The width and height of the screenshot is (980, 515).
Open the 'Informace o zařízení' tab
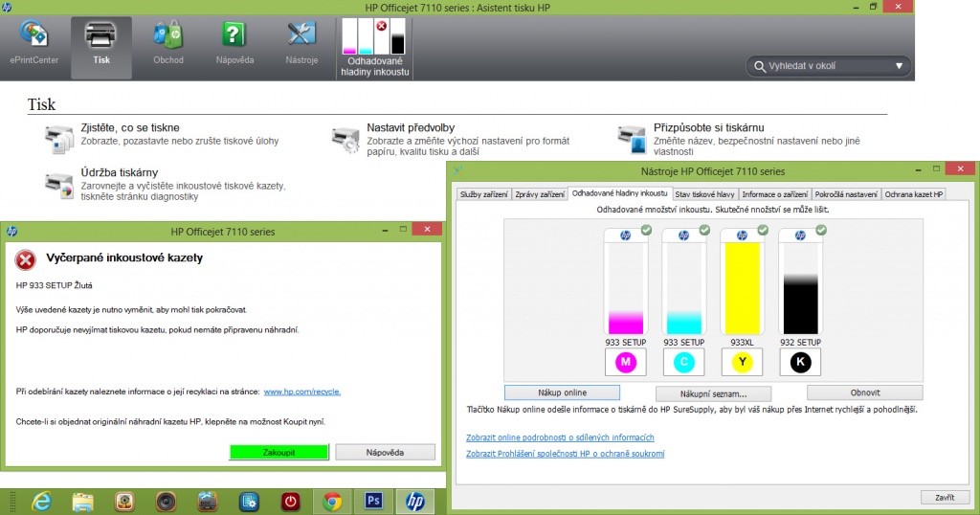tap(774, 194)
